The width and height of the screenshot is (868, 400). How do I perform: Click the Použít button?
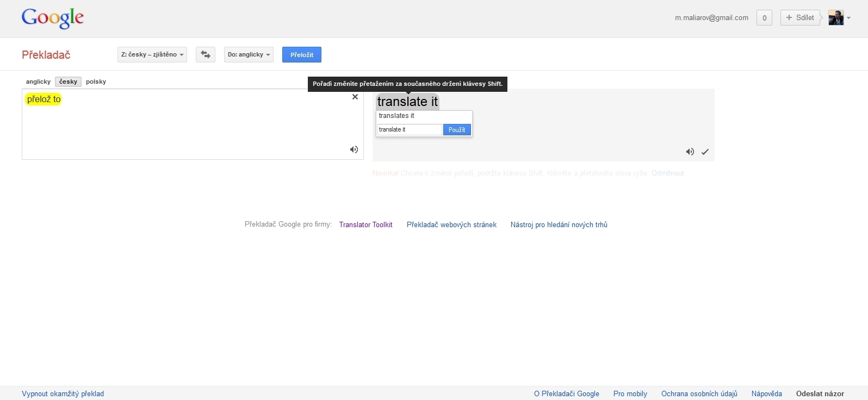[457, 129]
